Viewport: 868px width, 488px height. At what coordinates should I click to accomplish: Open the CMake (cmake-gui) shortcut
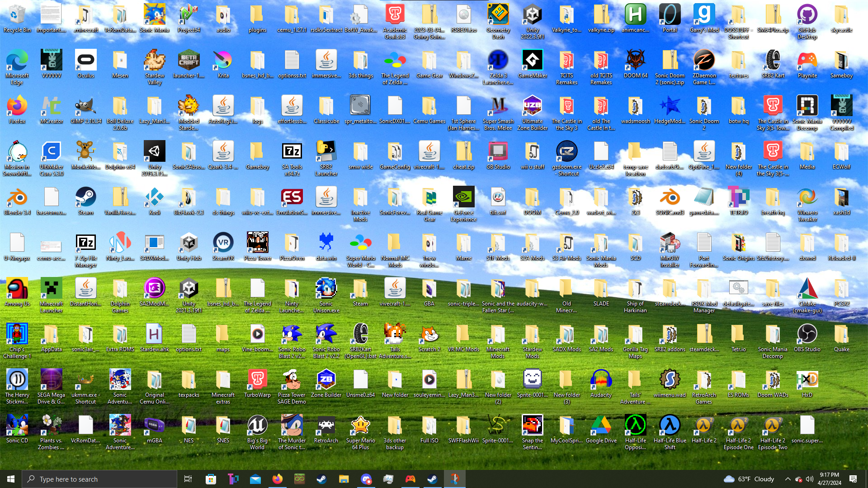pos(807,296)
